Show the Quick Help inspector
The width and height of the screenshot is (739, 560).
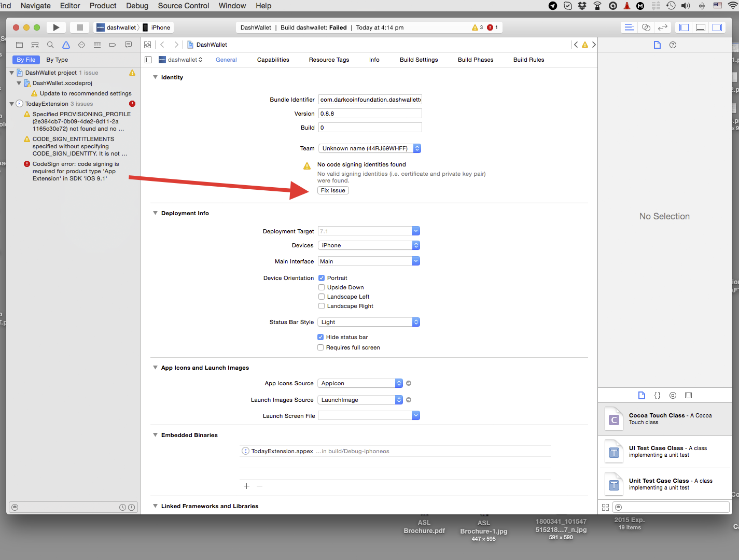(x=673, y=45)
